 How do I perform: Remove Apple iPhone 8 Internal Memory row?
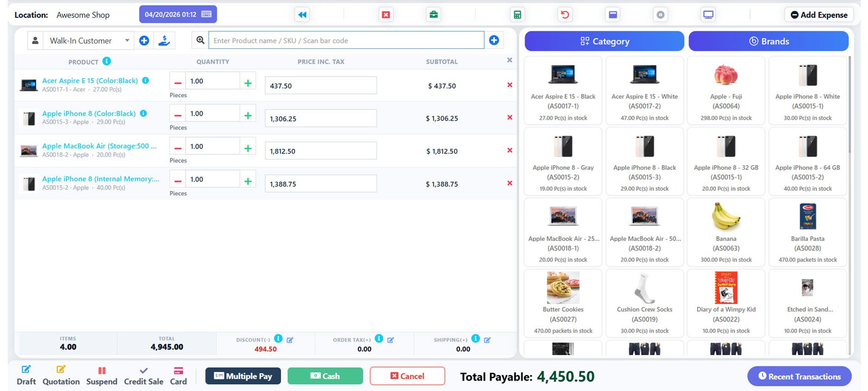point(509,183)
